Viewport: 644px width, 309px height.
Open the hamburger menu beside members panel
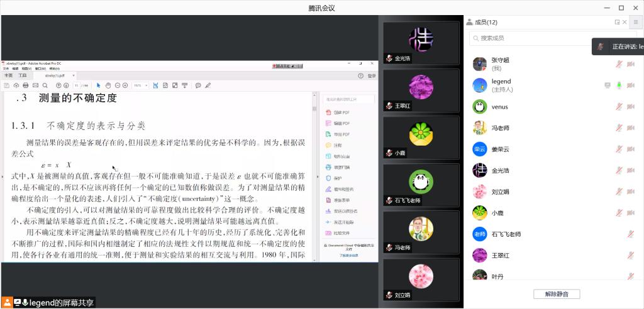(x=635, y=22)
